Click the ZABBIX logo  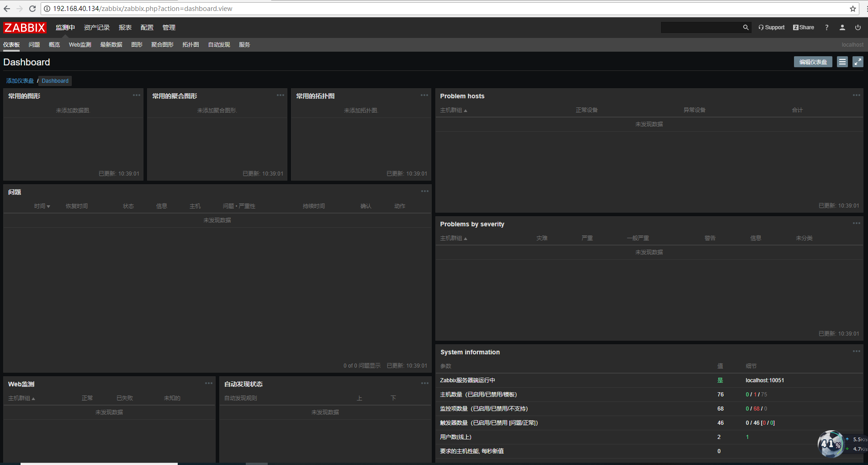(x=25, y=27)
